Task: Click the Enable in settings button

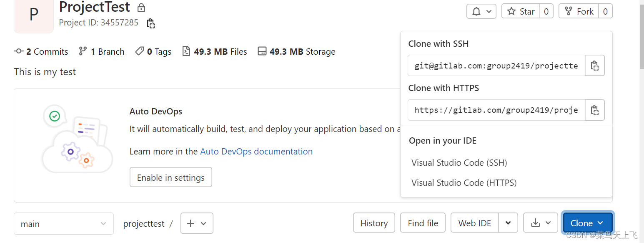Action: pyautogui.click(x=170, y=177)
